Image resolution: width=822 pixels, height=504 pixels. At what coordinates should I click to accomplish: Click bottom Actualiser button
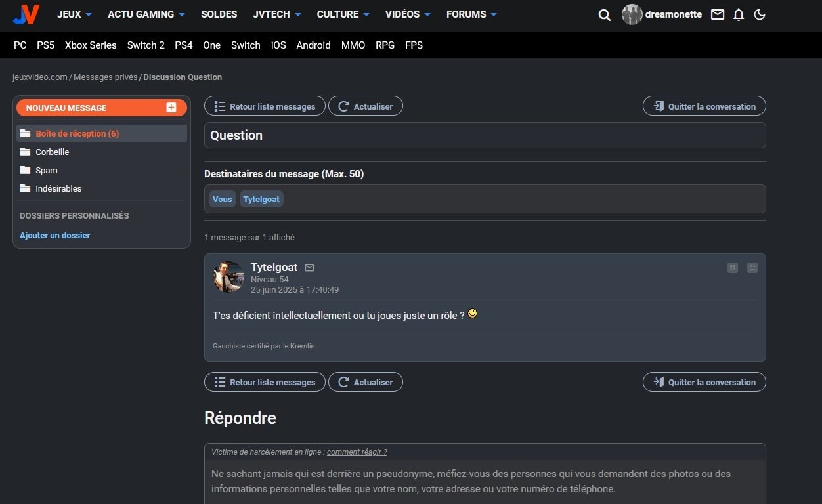click(366, 382)
